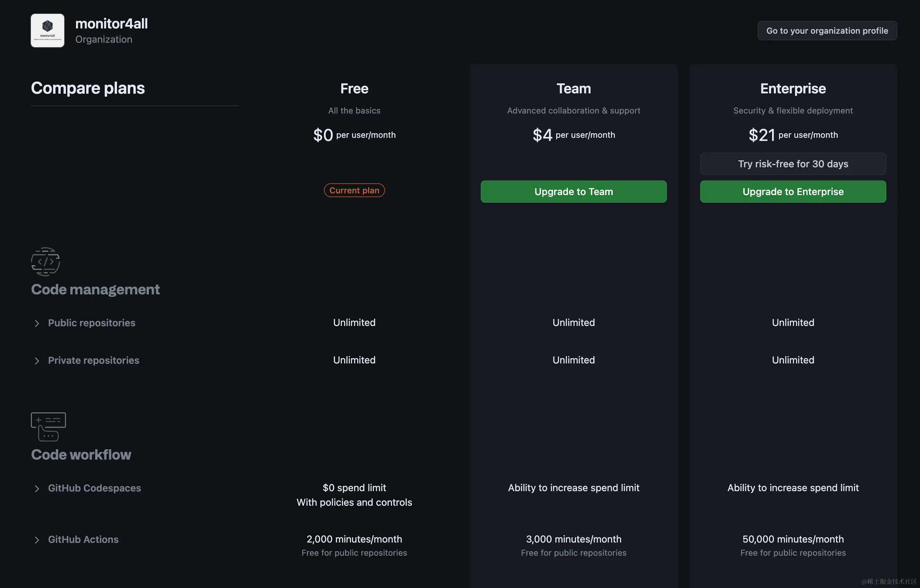Viewport: 920px width, 588px height.
Task: Click the GitHub Actions label
Action: 83,539
